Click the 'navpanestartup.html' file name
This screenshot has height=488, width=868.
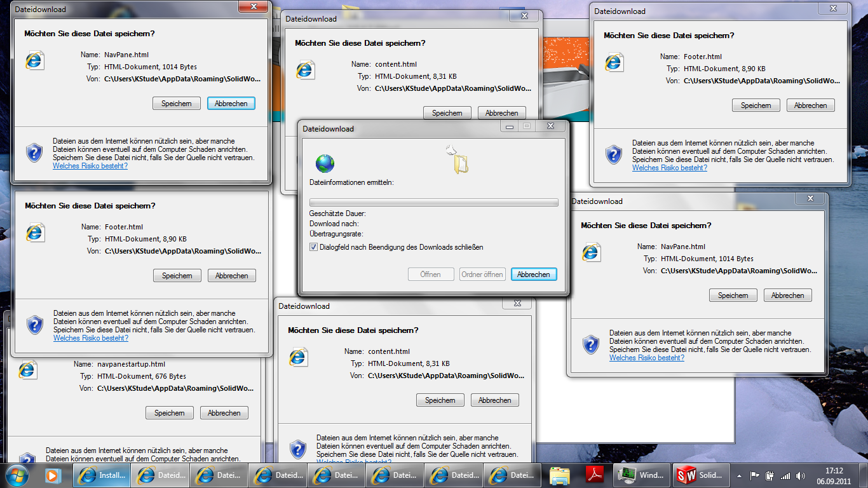click(131, 365)
